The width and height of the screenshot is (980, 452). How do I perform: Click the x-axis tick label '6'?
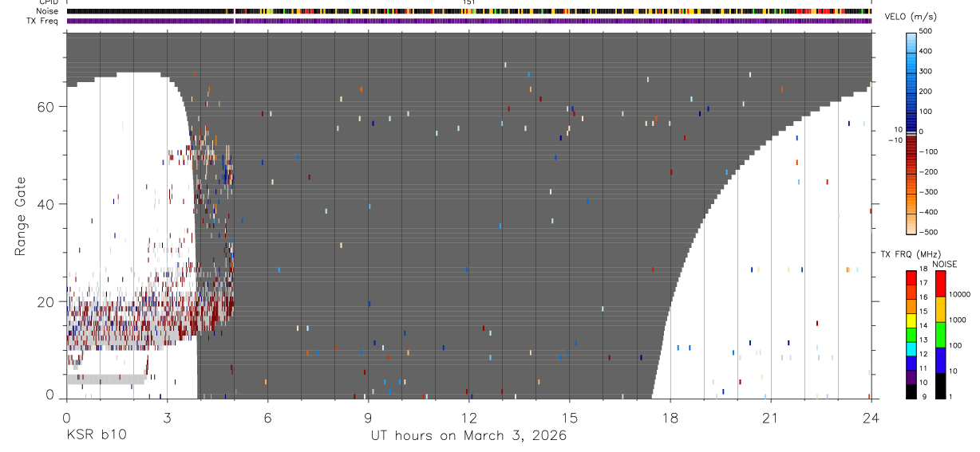267,417
